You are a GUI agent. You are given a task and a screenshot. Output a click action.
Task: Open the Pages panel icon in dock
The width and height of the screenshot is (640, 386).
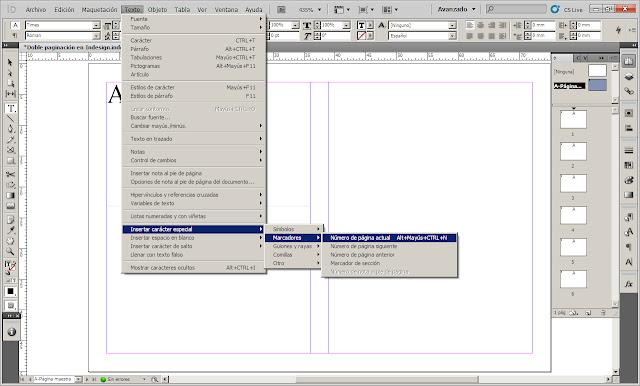pos(629,61)
